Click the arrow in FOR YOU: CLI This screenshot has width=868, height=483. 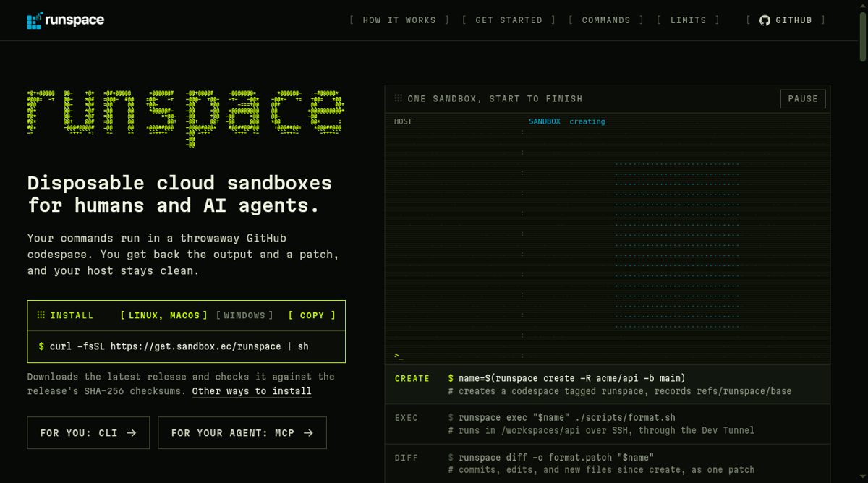pos(131,433)
